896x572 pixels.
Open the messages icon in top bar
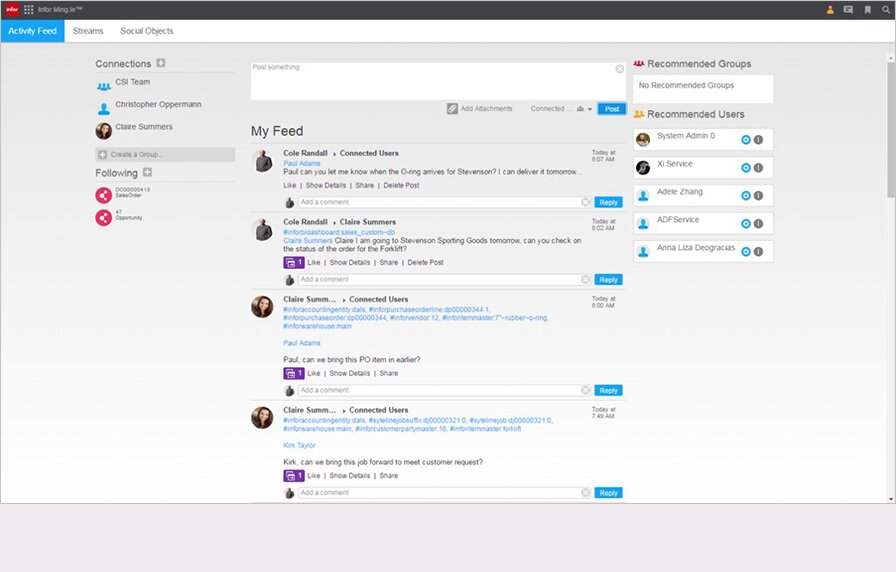click(x=848, y=10)
